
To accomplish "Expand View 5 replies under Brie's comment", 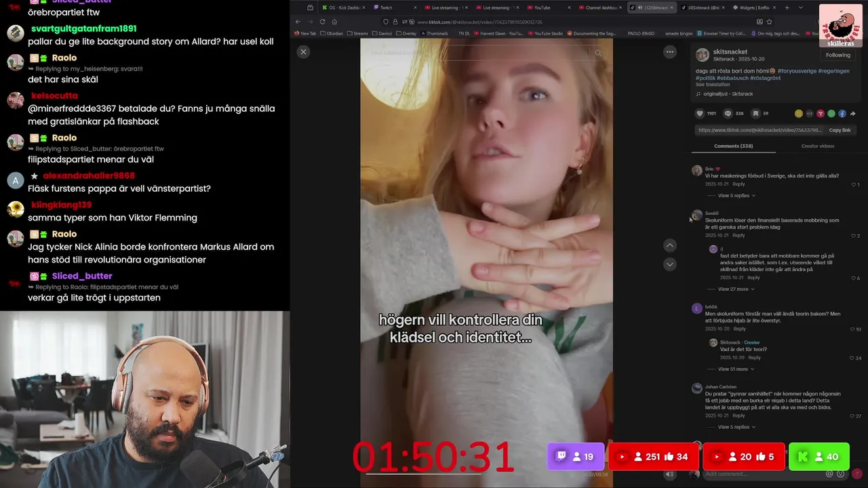I will click(x=736, y=196).
